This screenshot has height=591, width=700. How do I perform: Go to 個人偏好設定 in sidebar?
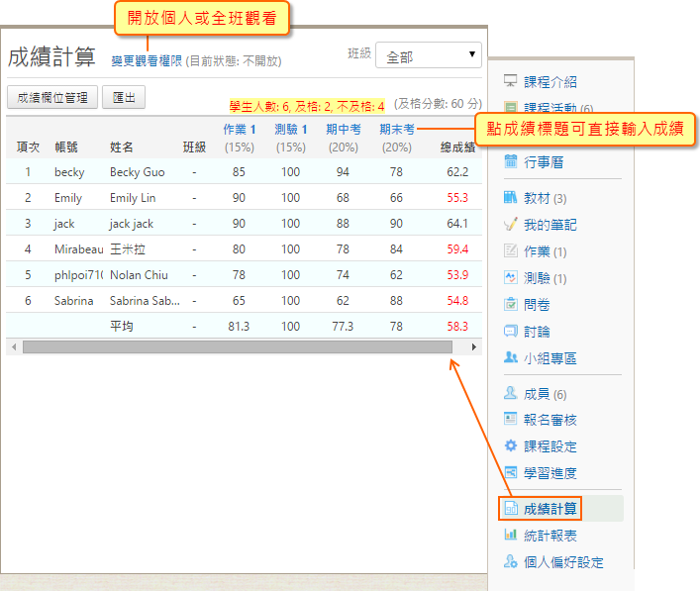(x=563, y=562)
